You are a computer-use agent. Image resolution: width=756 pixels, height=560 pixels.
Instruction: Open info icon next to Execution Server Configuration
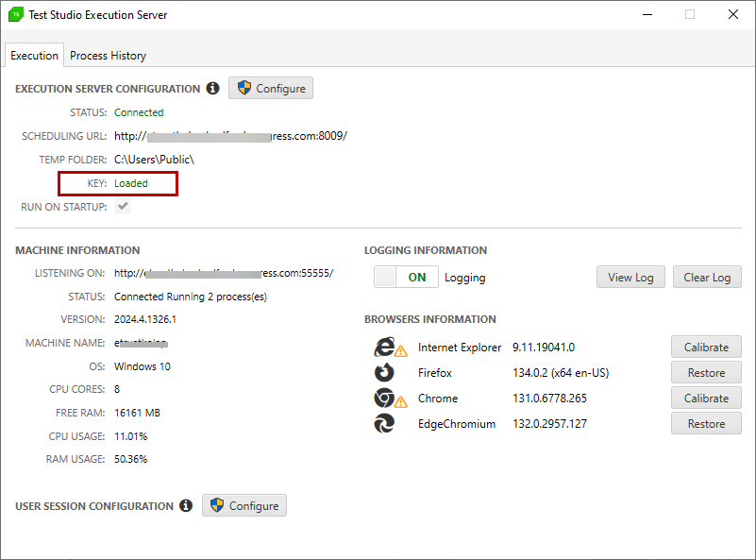[x=212, y=88]
